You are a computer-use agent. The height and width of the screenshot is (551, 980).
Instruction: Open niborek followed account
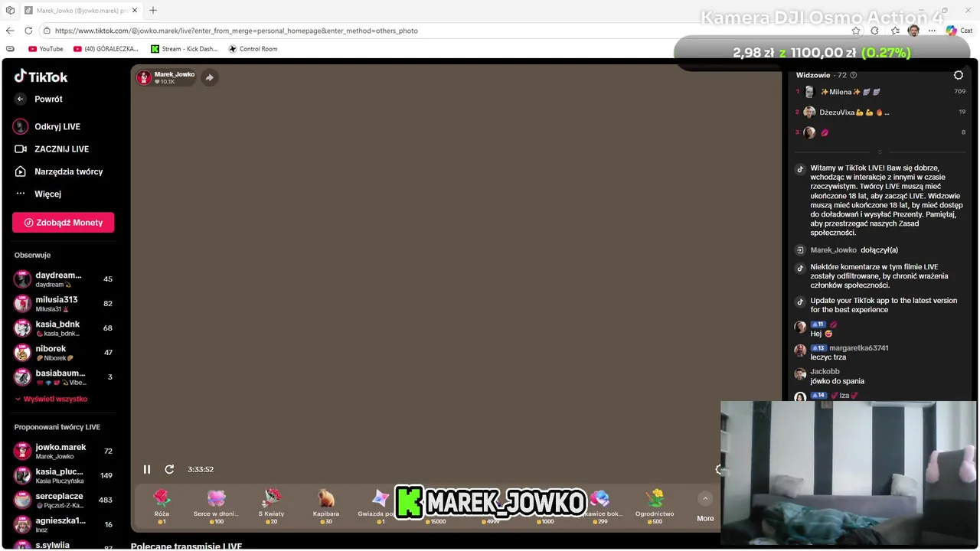[63, 353]
